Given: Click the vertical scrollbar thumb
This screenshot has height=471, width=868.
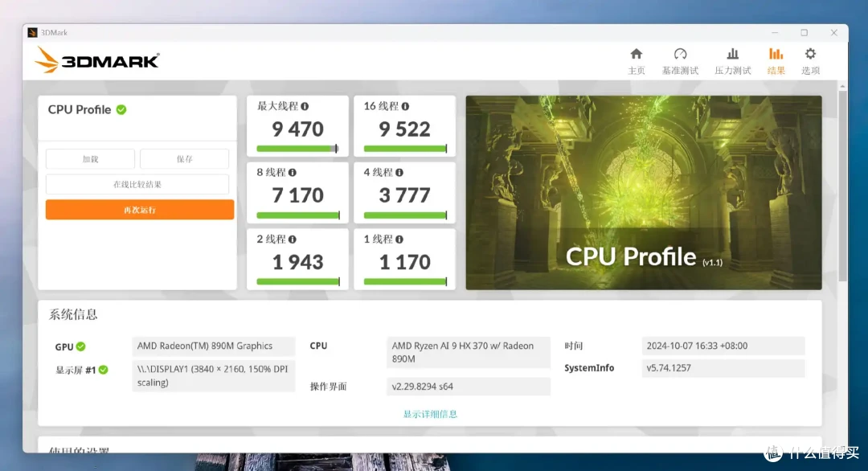Looking at the screenshot, I should coord(842,186).
